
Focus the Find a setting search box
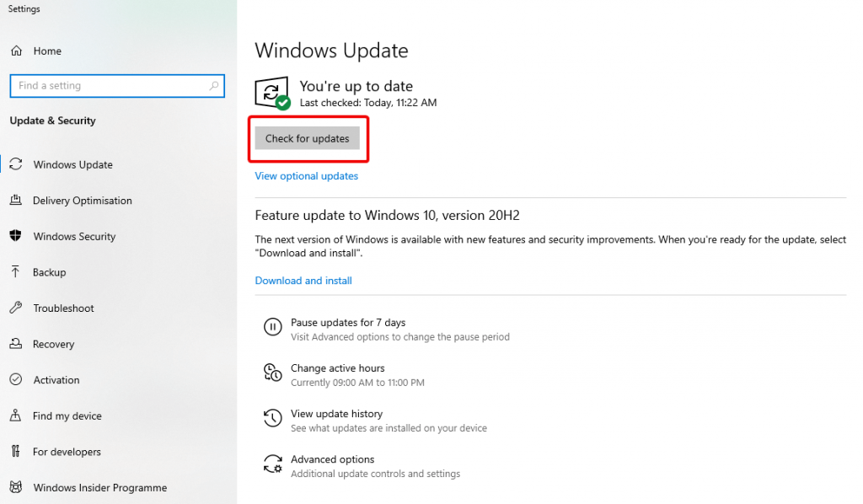(x=117, y=86)
